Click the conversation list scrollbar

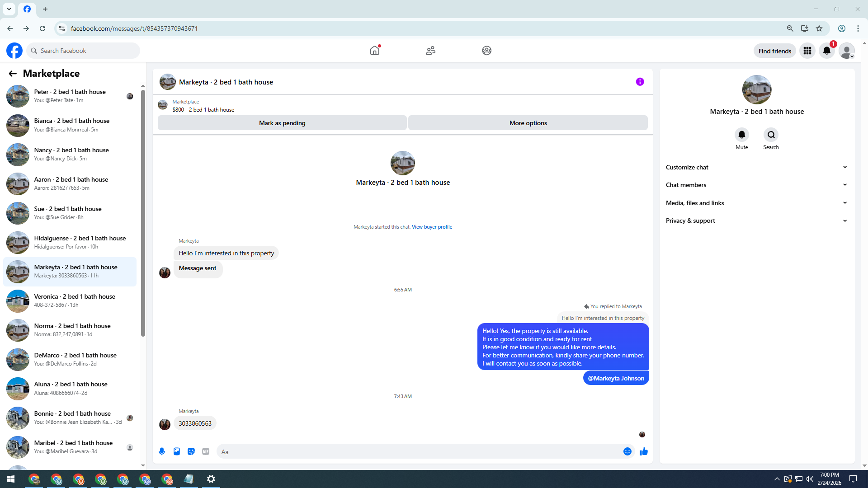(143, 212)
